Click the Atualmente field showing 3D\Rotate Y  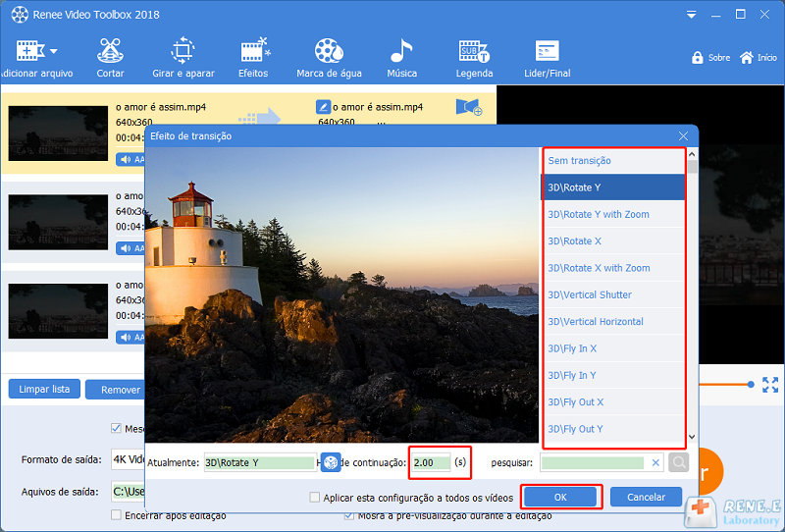point(259,462)
